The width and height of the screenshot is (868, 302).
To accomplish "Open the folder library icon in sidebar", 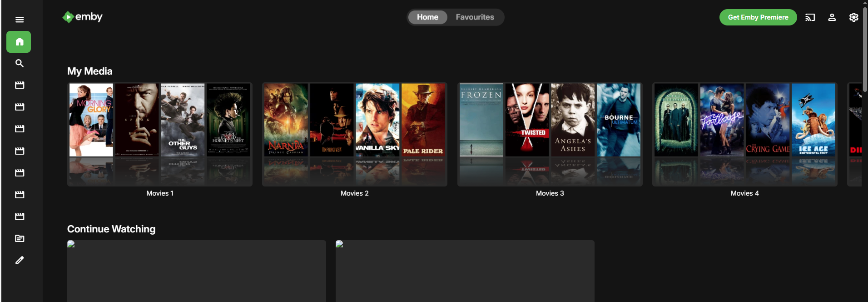I will [19, 238].
